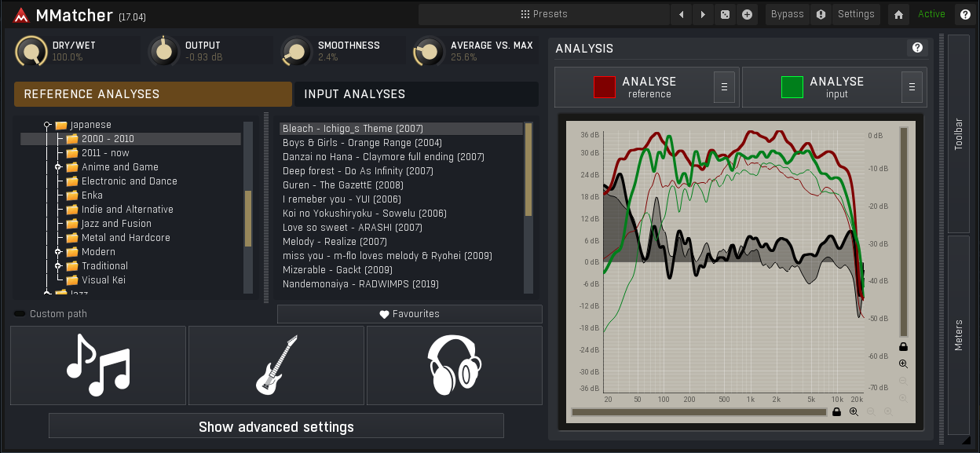
Task: Click the Smoothness knob
Action: [x=296, y=52]
